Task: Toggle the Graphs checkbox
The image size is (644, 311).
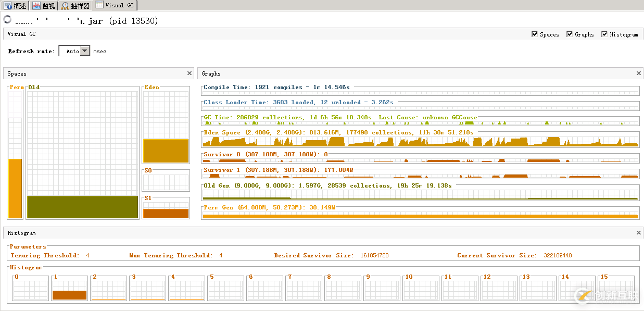Action: (570, 34)
